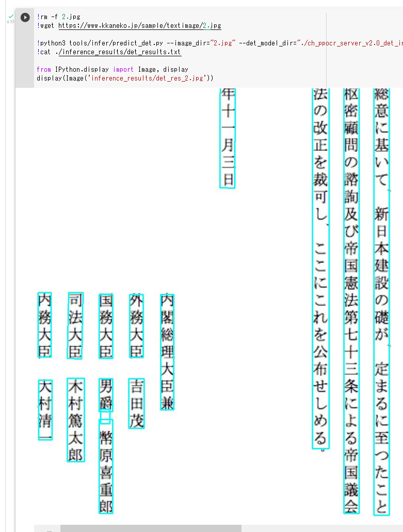Click the green execution success checkmark
Screen dimensions: 403x532
point(10,17)
